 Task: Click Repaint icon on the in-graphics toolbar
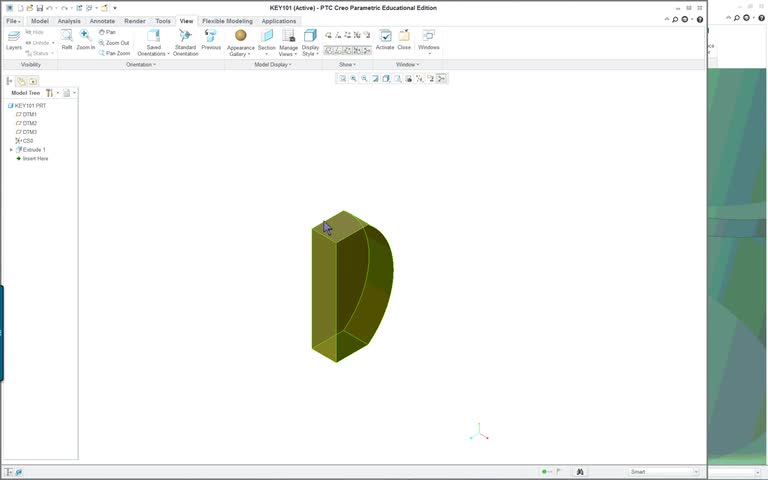375,78
